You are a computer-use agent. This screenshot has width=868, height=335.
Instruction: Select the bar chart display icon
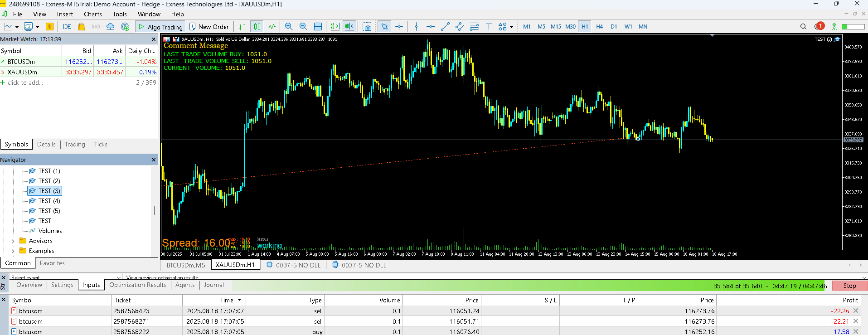[x=243, y=27]
